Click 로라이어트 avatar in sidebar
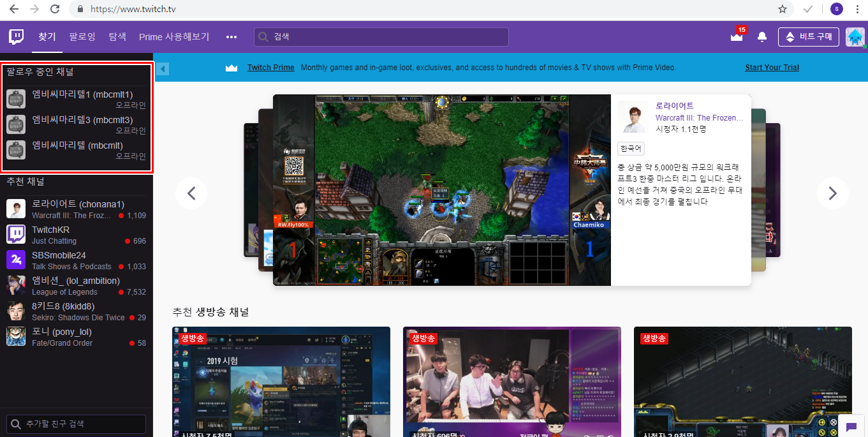This screenshot has width=868, height=437. (16, 209)
